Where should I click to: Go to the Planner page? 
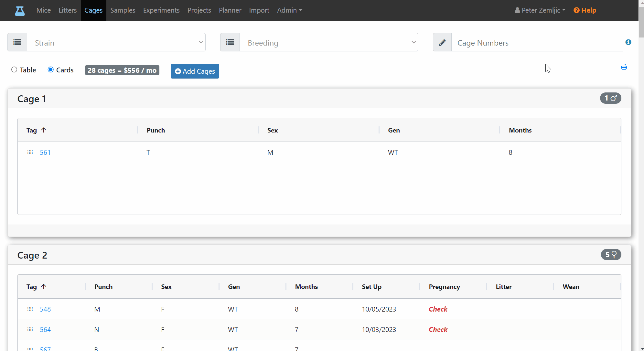[230, 10]
